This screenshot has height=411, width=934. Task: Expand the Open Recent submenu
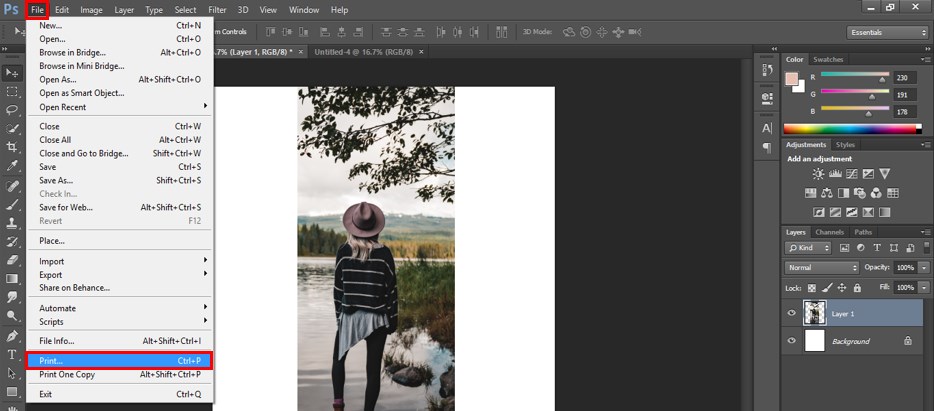pos(120,107)
